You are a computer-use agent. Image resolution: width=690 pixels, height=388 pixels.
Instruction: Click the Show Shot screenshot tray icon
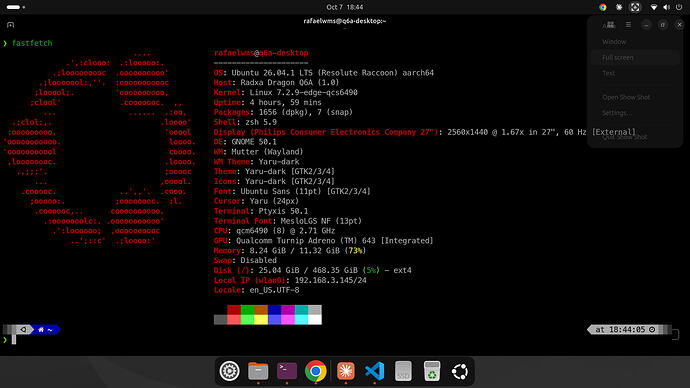click(635, 7)
